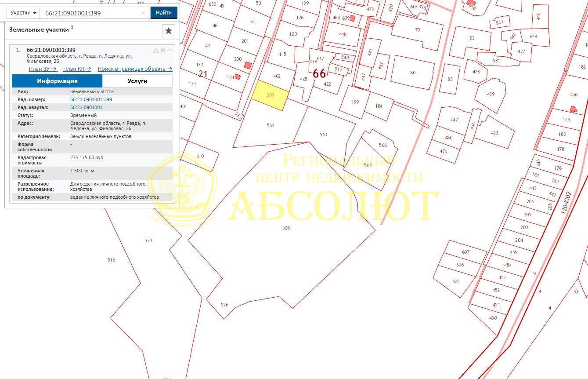Click the Найти search button

[164, 13]
